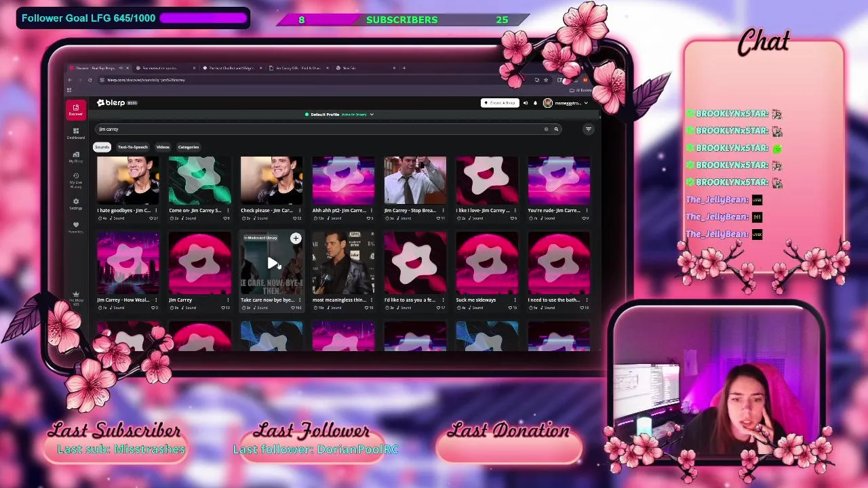The height and width of the screenshot is (488, 868).
Task: Open the most meaningless thin interview thumbnail
Action: pos(343,263)
